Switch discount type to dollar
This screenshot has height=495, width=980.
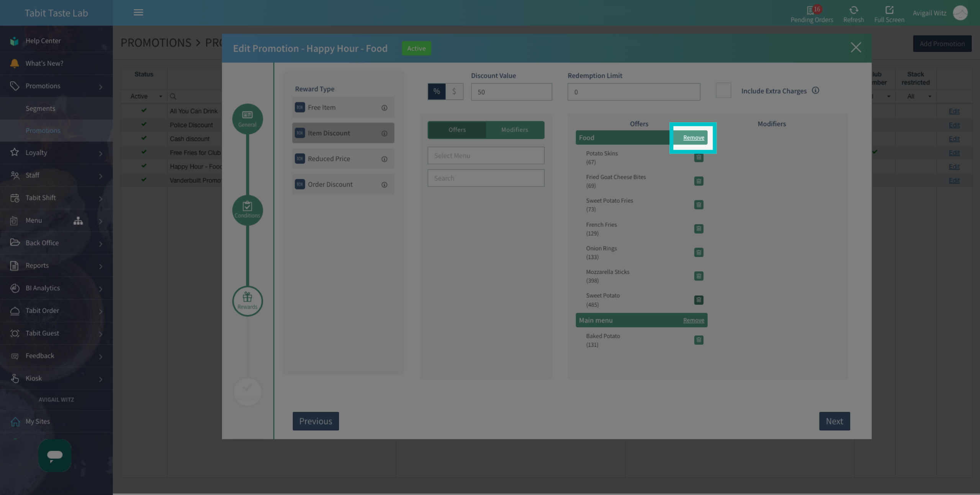(x=454, y=92)
